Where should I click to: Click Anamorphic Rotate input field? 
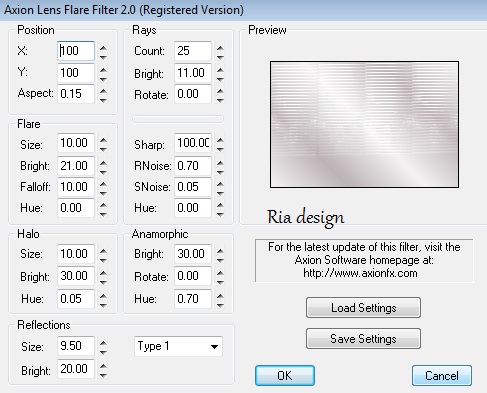[x=193, y=276]
